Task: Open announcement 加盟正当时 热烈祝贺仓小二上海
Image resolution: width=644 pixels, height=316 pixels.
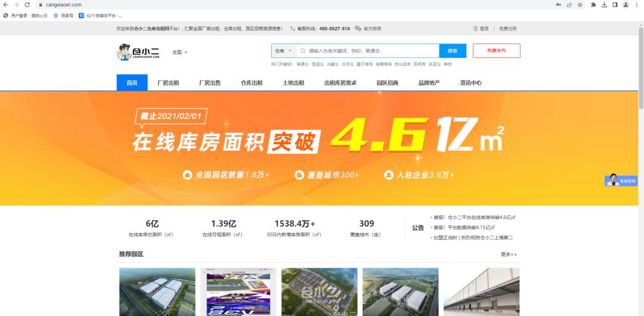Action: tap(473, 237)
